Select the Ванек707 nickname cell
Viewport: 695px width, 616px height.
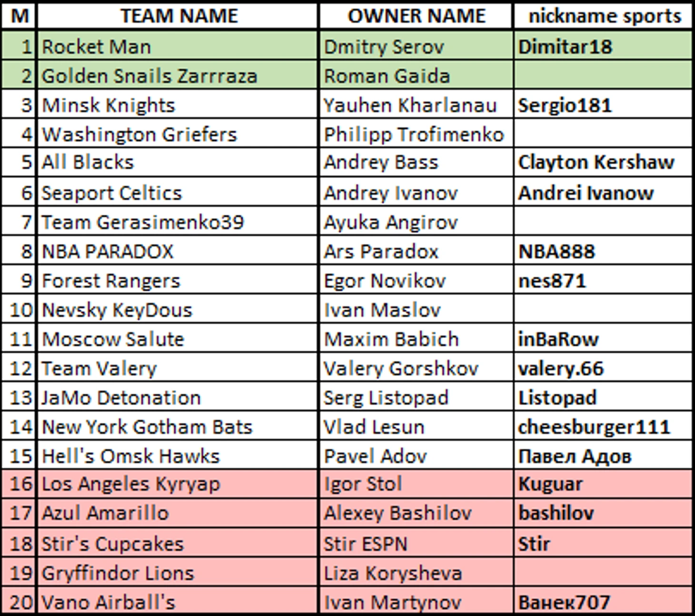coord(603,601)
